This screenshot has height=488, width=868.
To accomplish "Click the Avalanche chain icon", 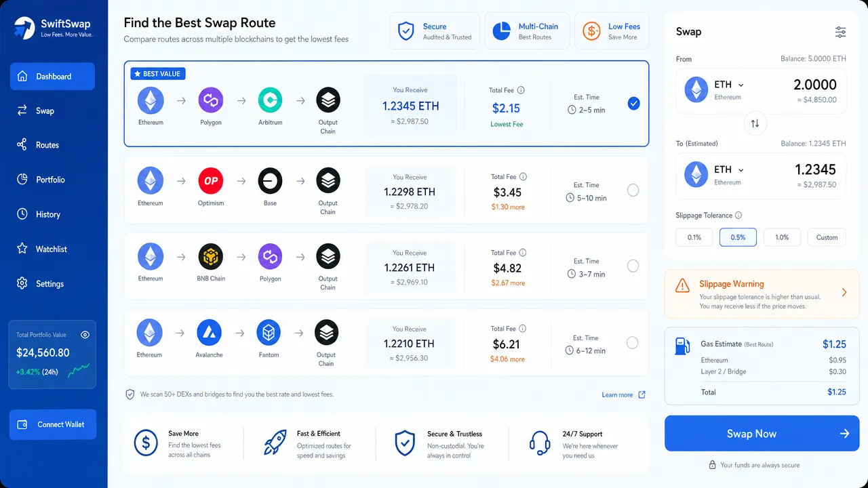I will tap(209, 333).
